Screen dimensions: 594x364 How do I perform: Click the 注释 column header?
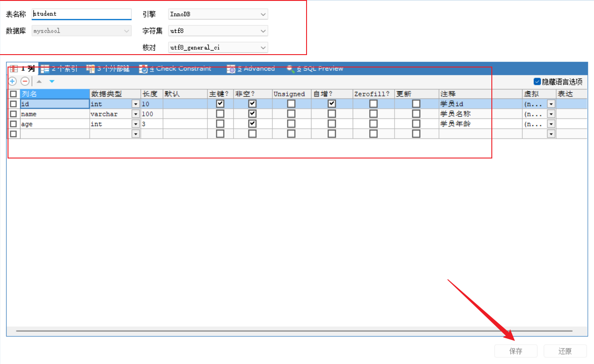[x=480, y=94]
